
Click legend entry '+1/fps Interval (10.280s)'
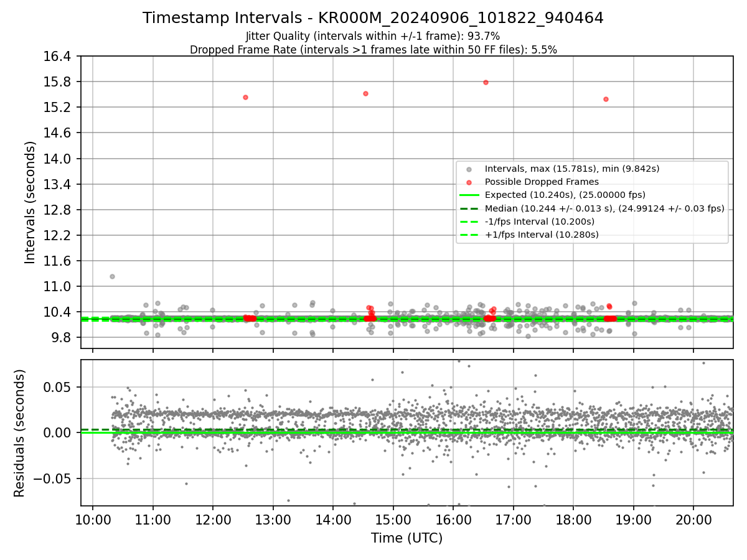542,235
